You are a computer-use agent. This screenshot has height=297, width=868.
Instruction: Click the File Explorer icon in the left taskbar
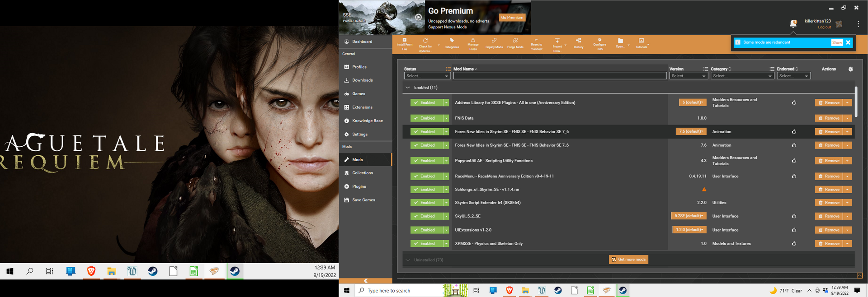pos(112,271)
